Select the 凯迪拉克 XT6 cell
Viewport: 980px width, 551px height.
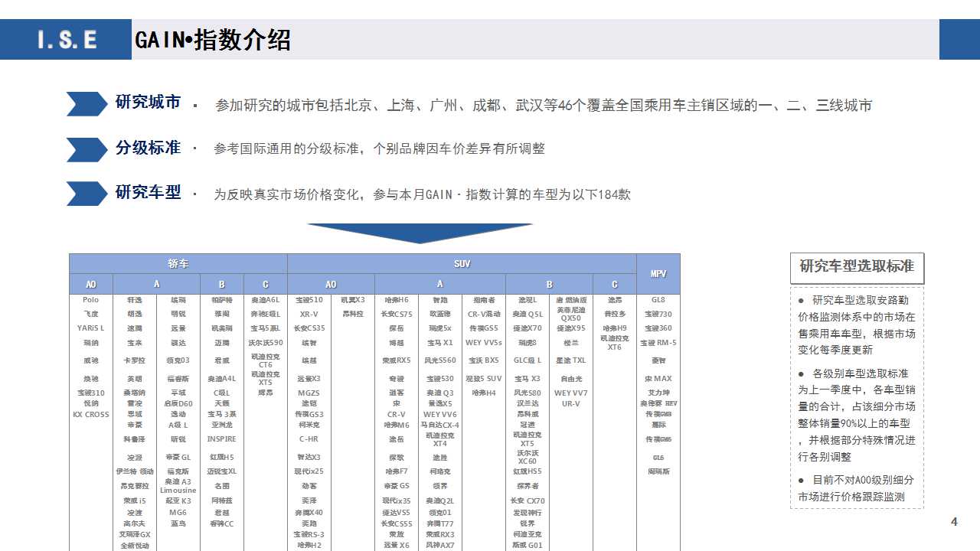pos(614,343)
